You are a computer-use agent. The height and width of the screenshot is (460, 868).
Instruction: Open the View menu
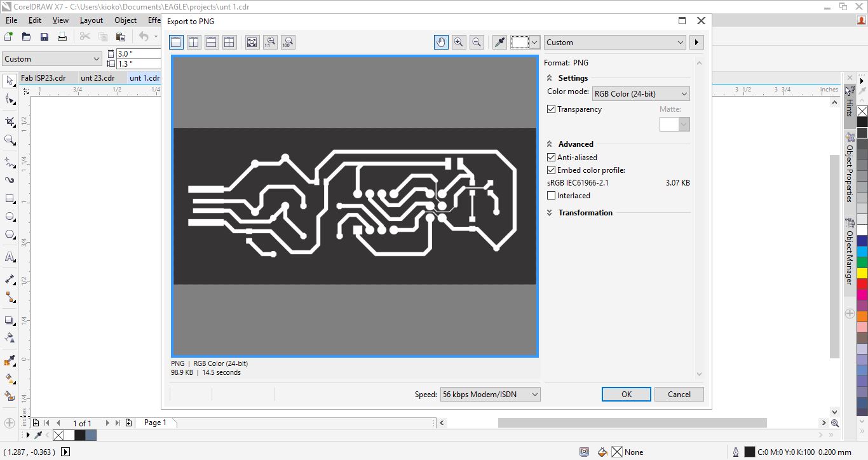[x=60, y=20]
